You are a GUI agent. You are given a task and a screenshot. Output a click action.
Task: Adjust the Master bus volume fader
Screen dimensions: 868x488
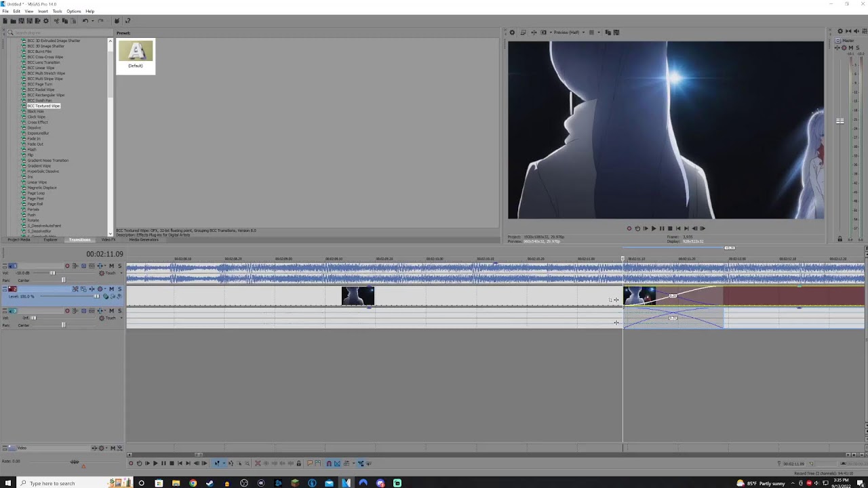(840, 121)
